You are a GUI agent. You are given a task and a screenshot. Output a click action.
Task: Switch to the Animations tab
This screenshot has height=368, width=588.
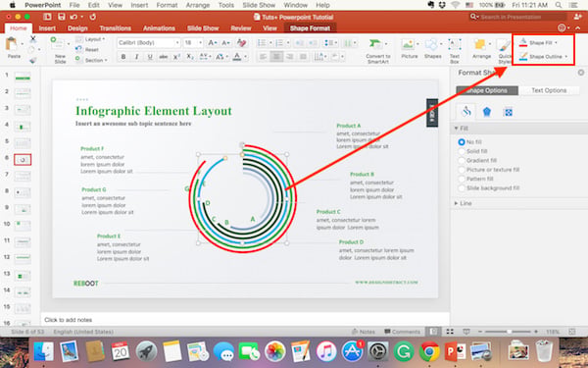[x=159, y=28]
